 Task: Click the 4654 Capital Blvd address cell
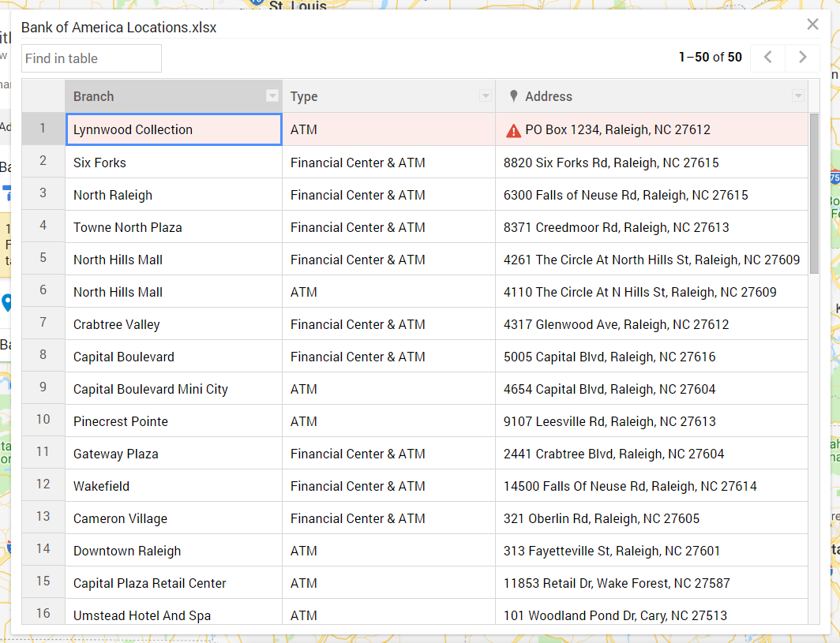coord(651,389)
